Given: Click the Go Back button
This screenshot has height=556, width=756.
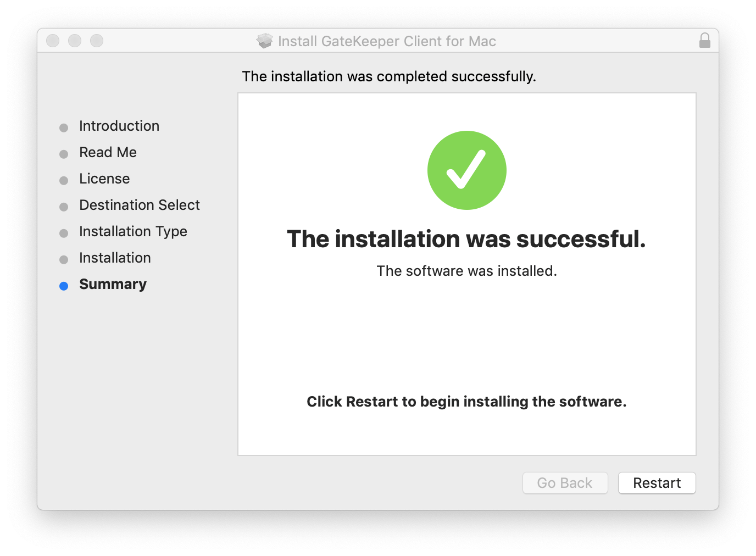Looking at the screenshot, I should coord(565,483).
